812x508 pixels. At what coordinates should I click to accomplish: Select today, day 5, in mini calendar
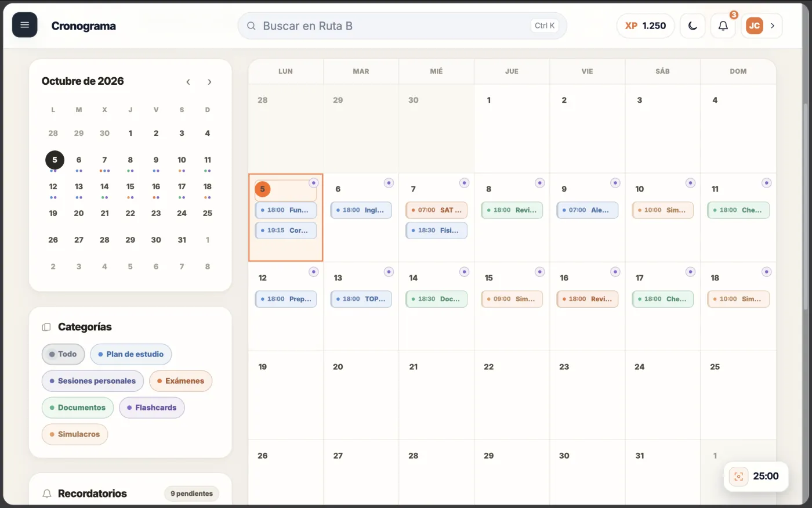pos(55,160)
